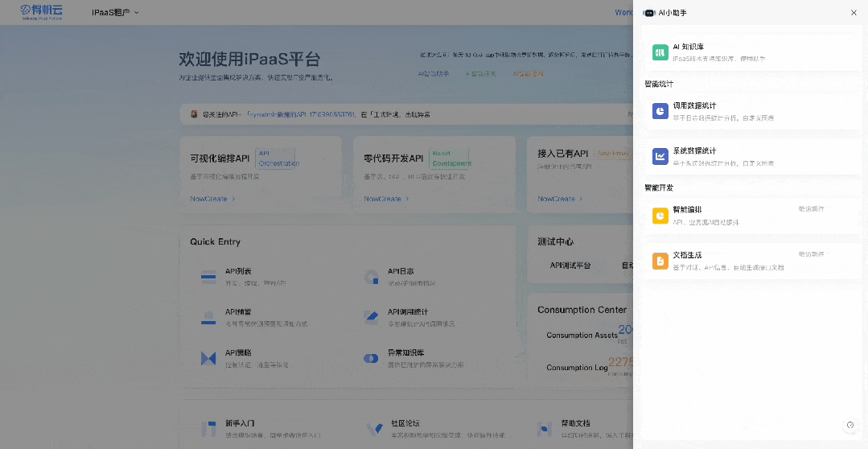Click the API列表 label

(x=238, y=271)
